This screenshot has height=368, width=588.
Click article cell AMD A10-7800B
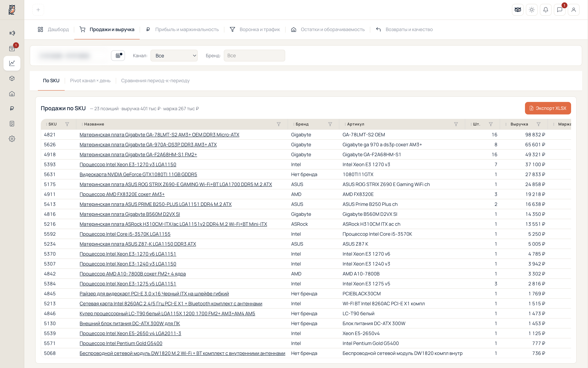361,274
